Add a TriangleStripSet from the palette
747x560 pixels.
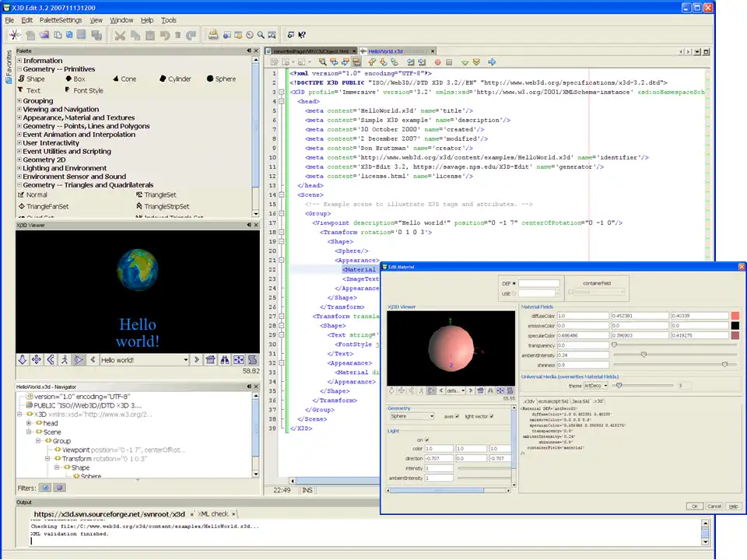[166, 207]
